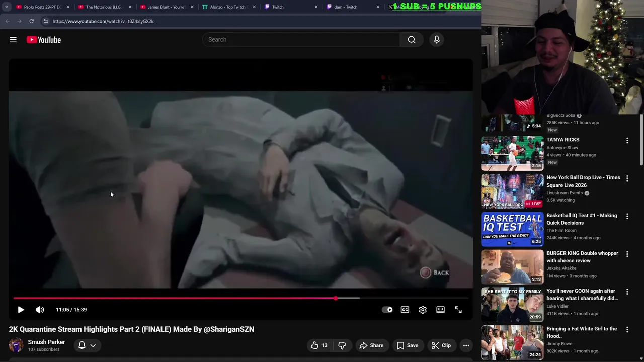Open The Film Room channel link
This screenshot has width=644, height=362.
tap(561, 231)
